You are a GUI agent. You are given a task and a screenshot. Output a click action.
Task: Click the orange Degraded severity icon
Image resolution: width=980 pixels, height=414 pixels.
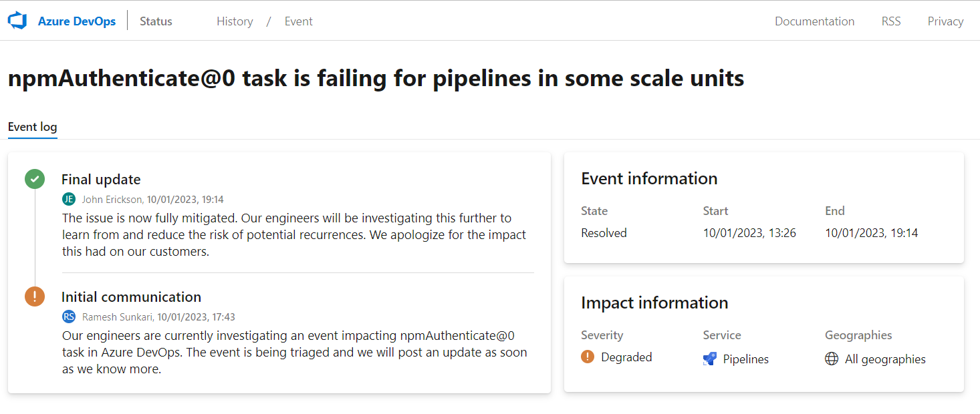coord(588,357)
